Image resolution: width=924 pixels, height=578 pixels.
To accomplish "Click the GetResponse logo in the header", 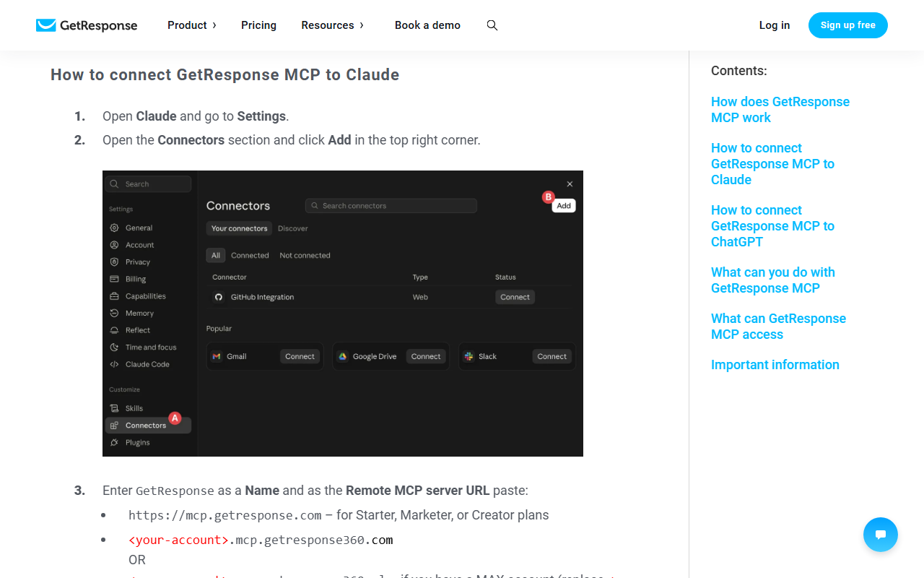I will pos(87,25).
